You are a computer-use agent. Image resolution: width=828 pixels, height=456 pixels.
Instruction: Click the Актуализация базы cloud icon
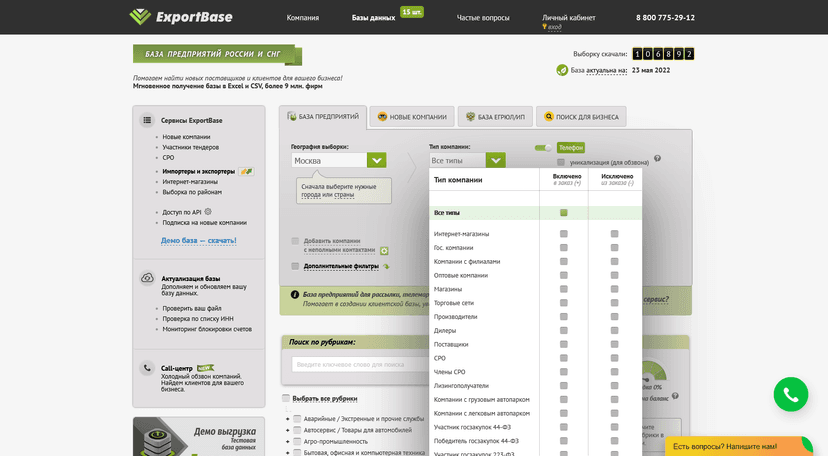[x=147, y=278]
